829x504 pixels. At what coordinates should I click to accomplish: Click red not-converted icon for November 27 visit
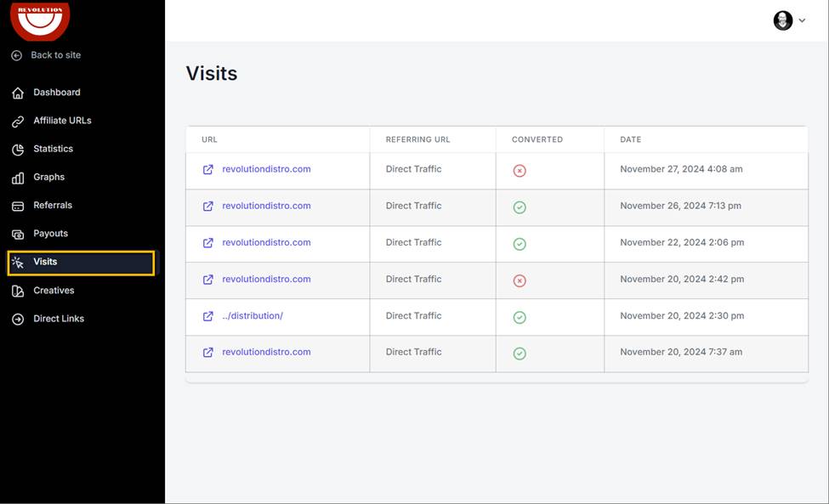[x=520, y=171]
